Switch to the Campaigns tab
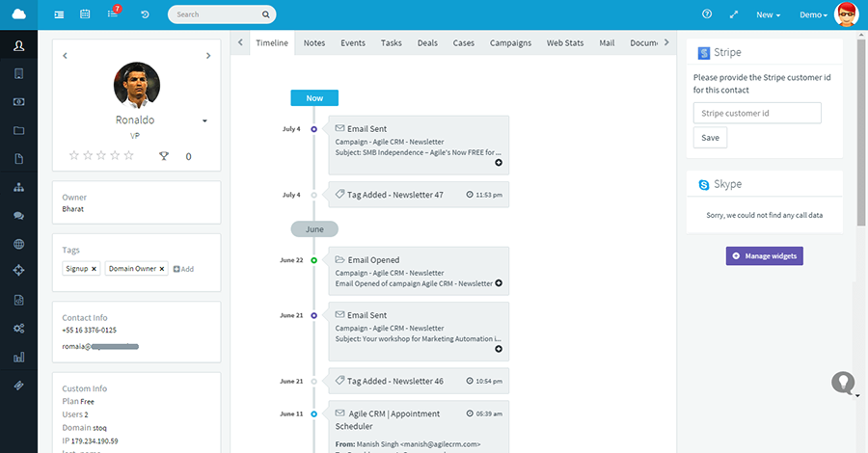This screenshot has height=453, width=868. [x=510, y=43]
